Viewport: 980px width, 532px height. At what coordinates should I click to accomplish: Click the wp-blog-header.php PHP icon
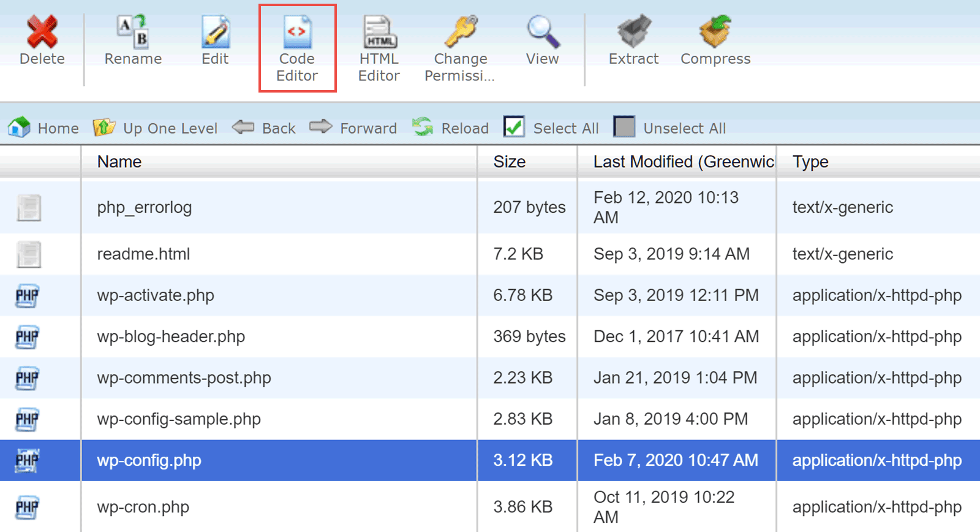click(x=28, y=336)
